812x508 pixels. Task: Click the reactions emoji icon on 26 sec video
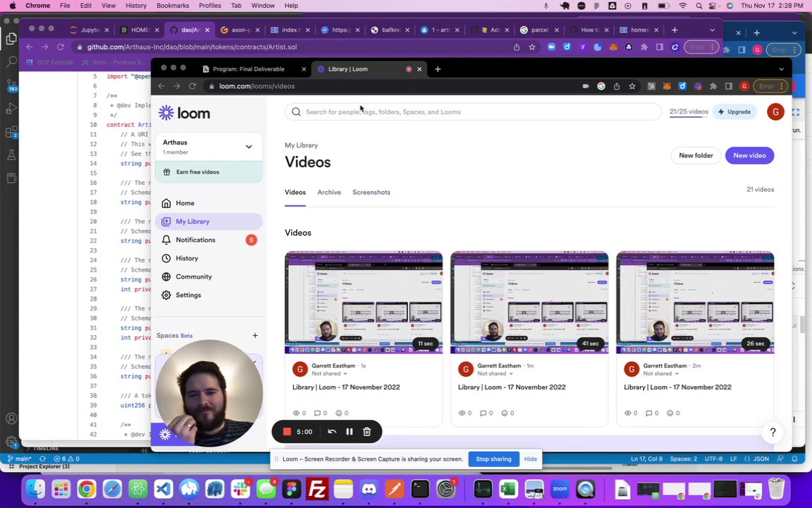point(670,413)
